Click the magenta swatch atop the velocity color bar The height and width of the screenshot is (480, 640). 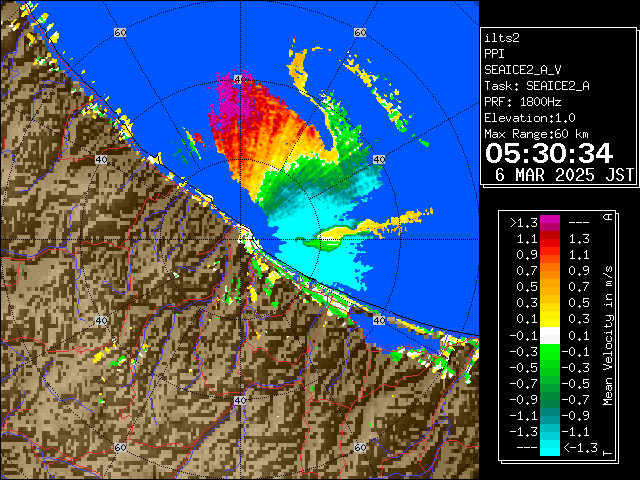click(550, 220)
